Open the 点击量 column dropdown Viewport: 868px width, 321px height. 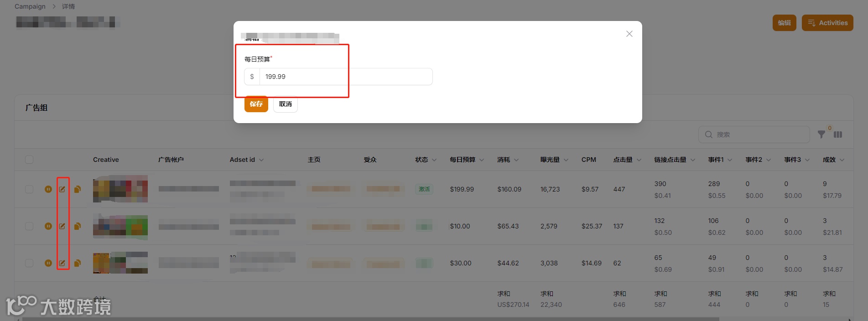(x=639, y=160)
